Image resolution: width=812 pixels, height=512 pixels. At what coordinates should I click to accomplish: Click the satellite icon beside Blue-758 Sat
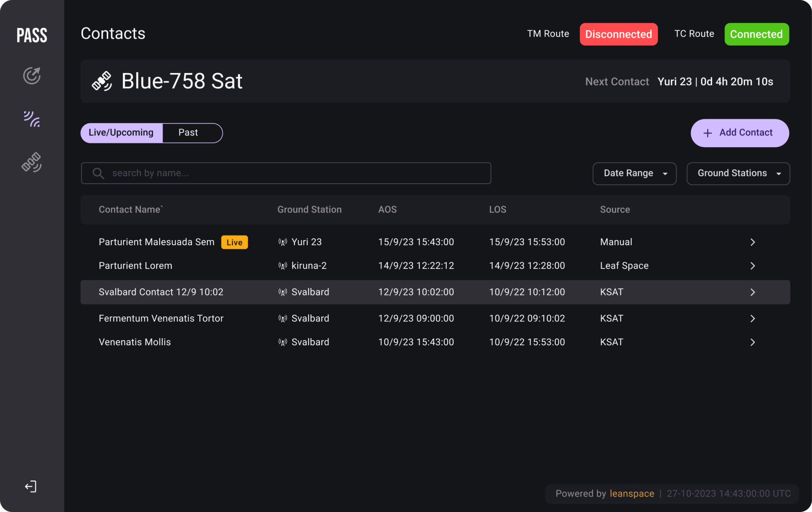point(102,81)
